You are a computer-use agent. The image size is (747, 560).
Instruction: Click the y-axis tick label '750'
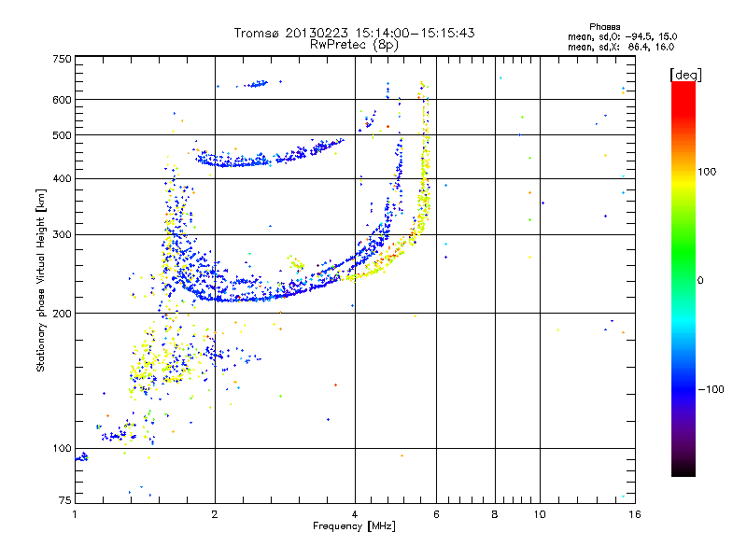click(x=62, y=59)
